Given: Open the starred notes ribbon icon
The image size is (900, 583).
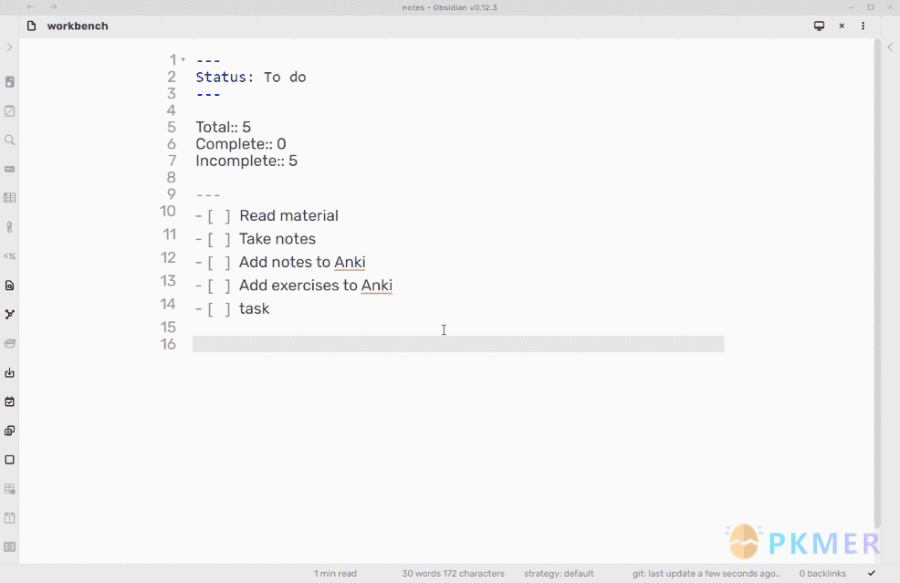Looking at the screenshot, I should click(10, 82).
